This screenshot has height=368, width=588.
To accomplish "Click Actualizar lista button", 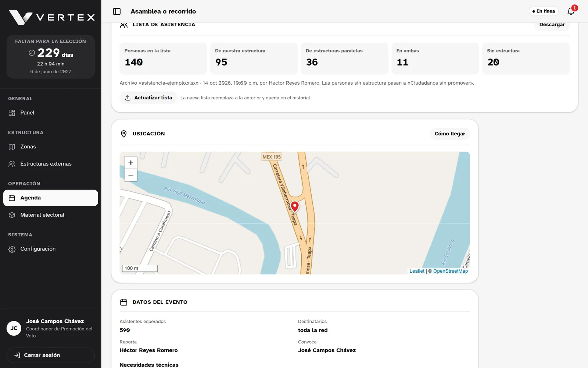I will click(x=148, y=98).
